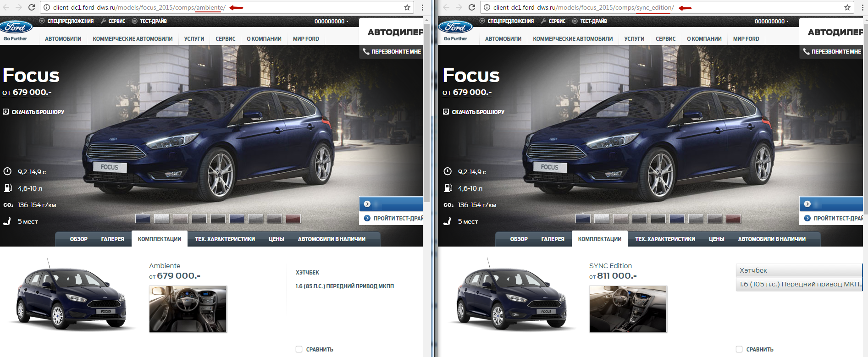This screenshot has height=357, width=868.
Task: Open Хэтчбек body type dropdown right window
Action: coord(799,270)
